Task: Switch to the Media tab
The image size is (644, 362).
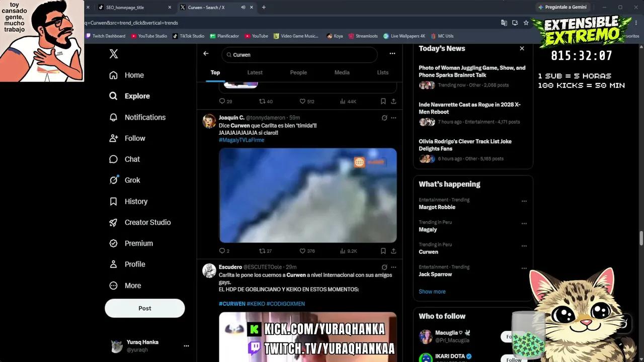Action: pos(342,72)
